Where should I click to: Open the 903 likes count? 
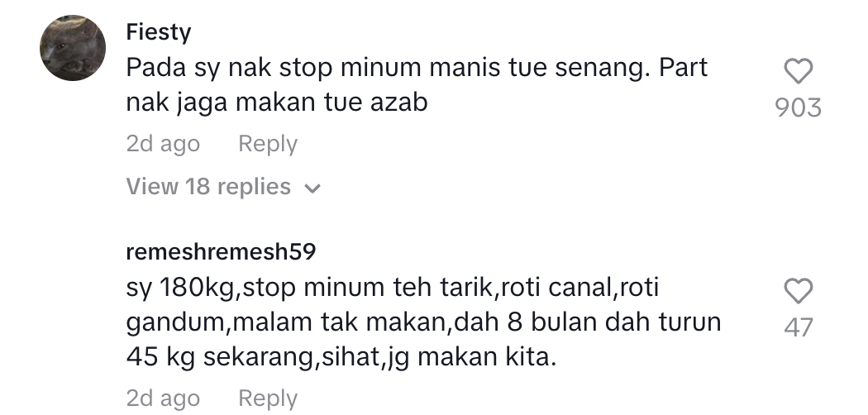pos(799,107)
